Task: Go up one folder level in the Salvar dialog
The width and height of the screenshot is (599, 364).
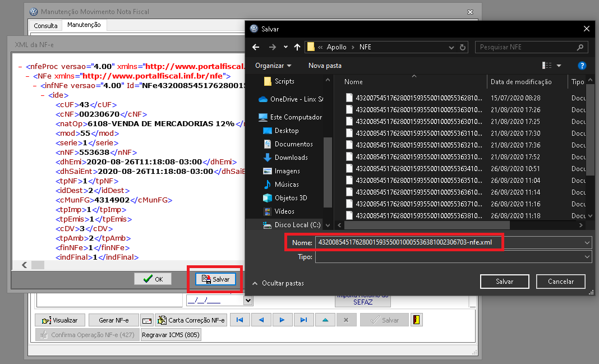Action: pos(297,47)
